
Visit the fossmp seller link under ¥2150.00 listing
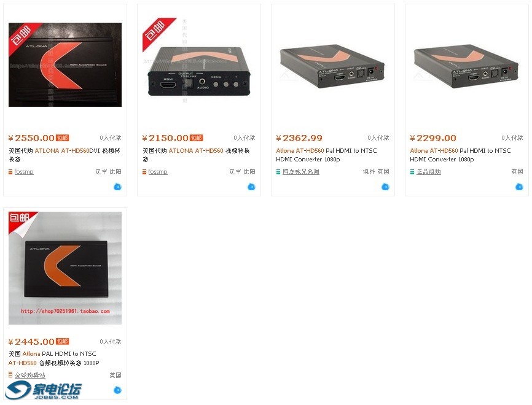click(158, 172)
